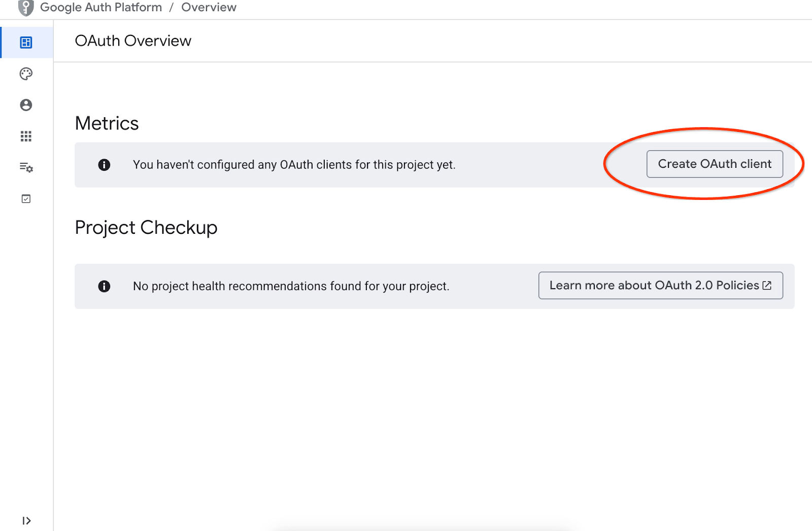Click the Metrics section heading
812x531 pixels.
pyautogui.click(x=107, y=124)
